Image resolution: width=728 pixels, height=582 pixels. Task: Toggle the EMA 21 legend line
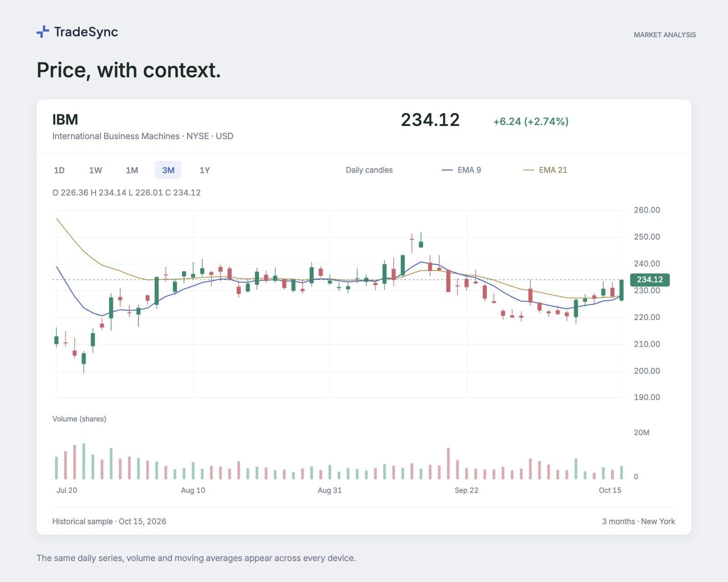pos(545,170)
